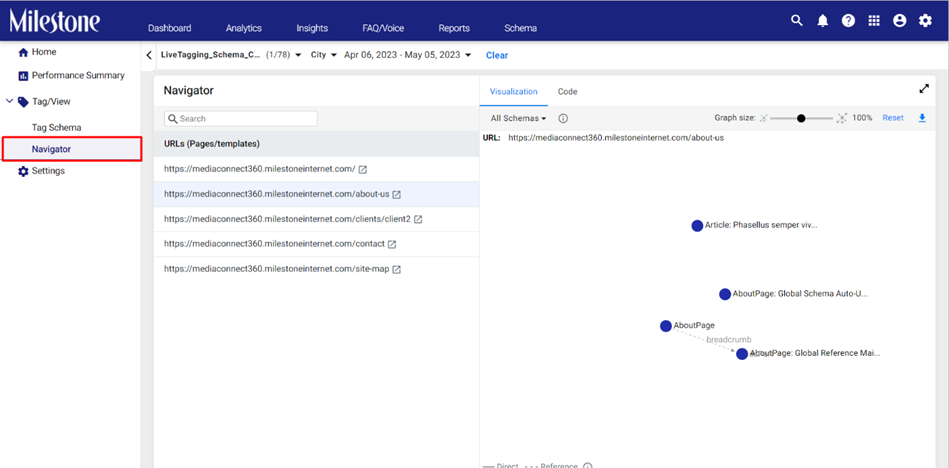The height and width of the screenshot is (468, 949).
Task: Expand visualization to fullscreen icon
Action: tap(924, 88)
